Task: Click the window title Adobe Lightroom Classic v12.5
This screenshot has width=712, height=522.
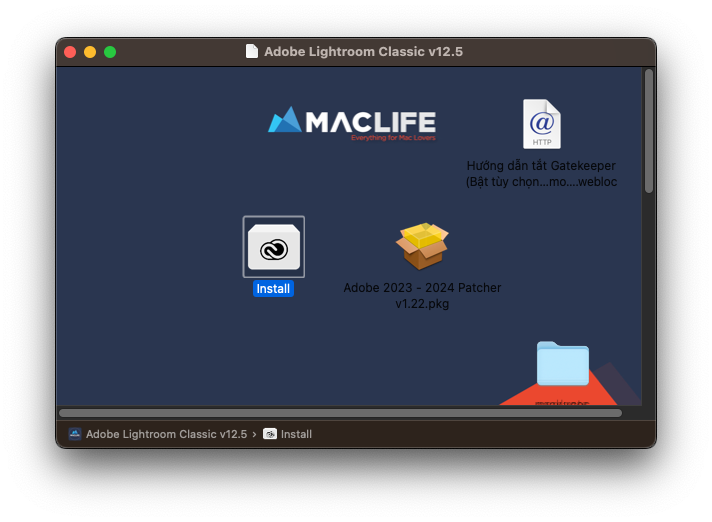Action: coord(363,51)
